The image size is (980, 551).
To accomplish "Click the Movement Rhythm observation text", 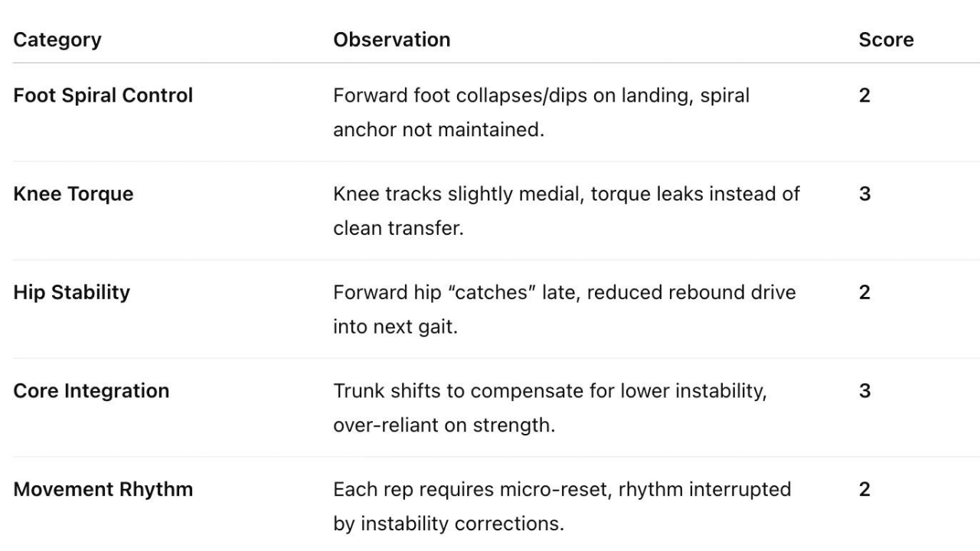I will pos(561,505).
